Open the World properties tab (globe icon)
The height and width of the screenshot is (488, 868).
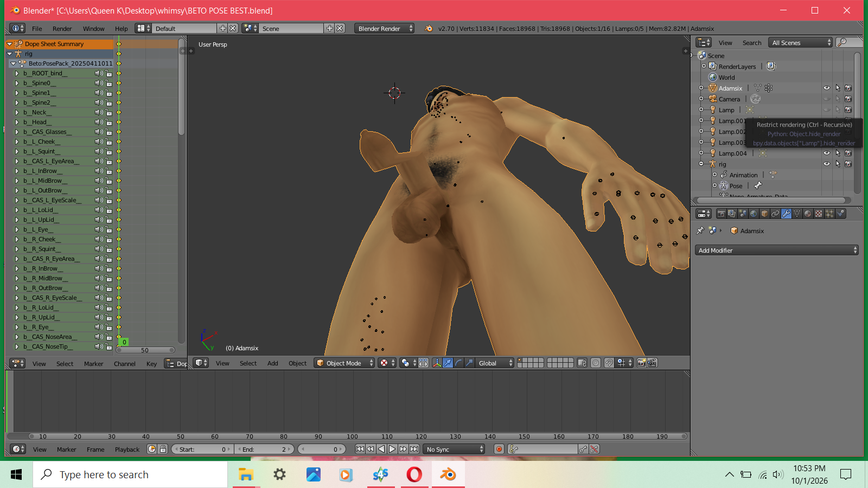(754, 214)
